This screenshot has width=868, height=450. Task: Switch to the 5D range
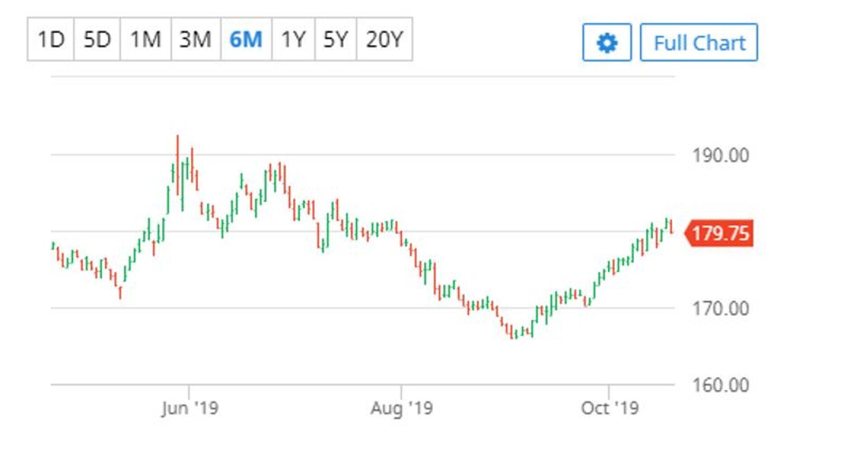(x=97, y=39)
